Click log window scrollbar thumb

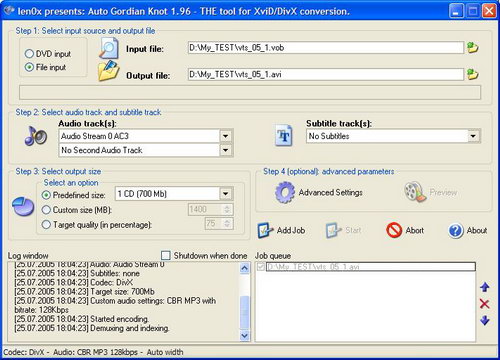pos(244,312)
